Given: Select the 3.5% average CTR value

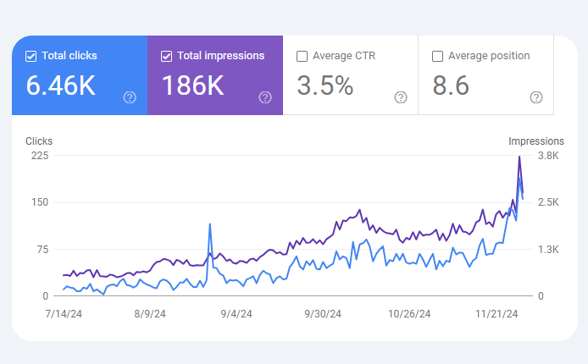Looking at the screenshot, I should (324, 85).
